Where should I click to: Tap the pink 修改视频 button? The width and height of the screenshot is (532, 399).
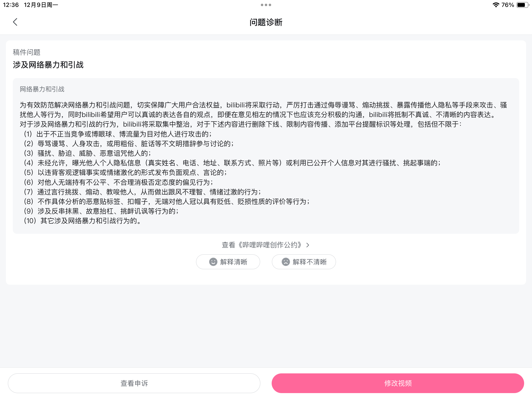[398, 383]
